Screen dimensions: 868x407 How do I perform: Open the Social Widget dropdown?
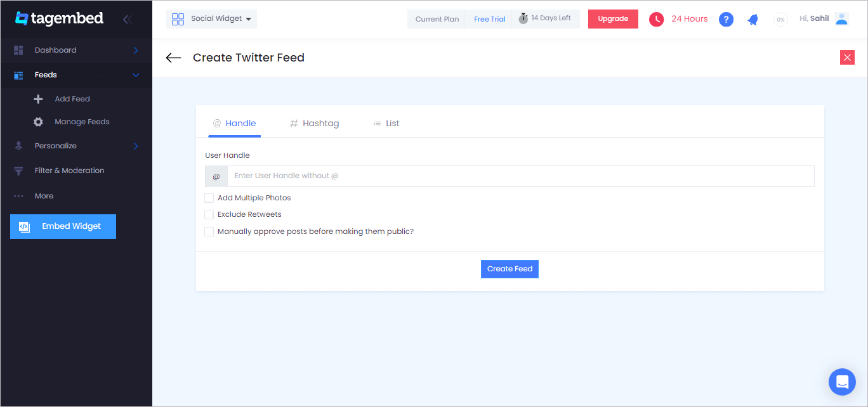pyautogui.click(x=211, y=19)
